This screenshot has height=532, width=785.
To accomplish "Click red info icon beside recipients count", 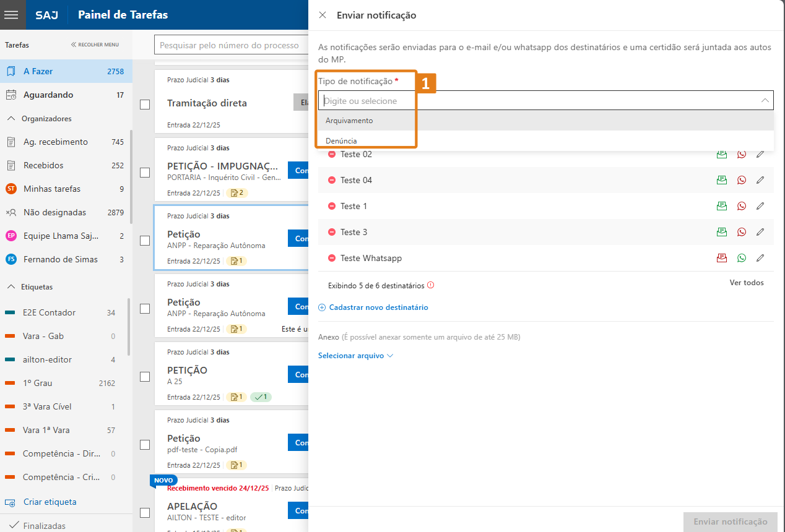I will pyautogui.click(x=431, y=286).
